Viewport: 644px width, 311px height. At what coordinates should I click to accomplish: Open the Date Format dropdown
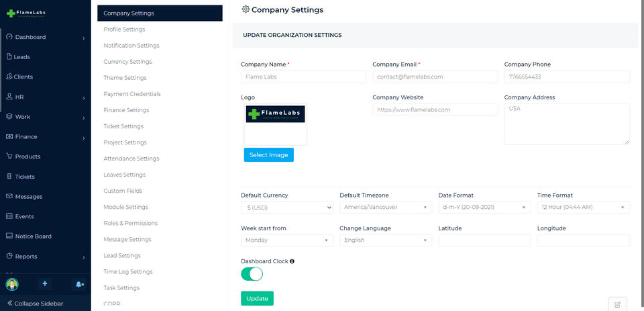tap(484, 208)
